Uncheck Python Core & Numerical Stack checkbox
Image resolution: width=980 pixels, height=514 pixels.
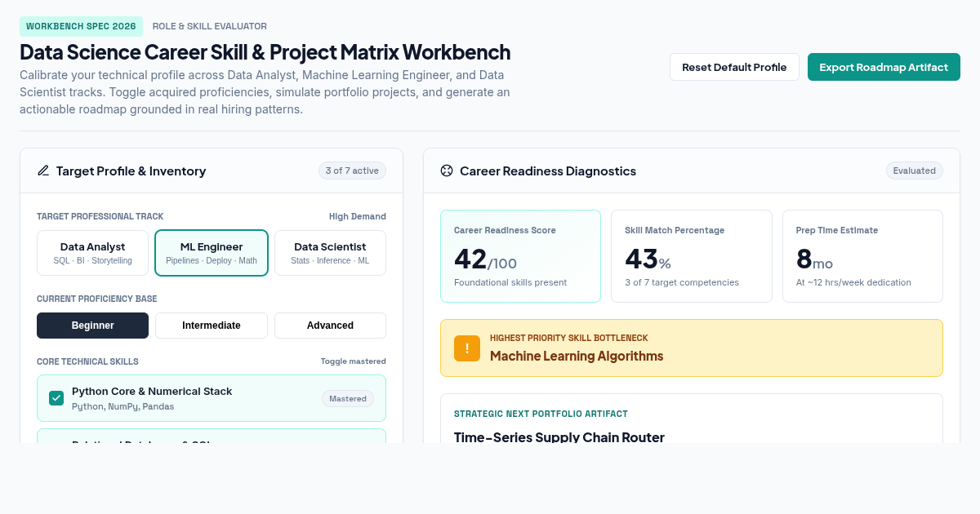click(56, 398)
